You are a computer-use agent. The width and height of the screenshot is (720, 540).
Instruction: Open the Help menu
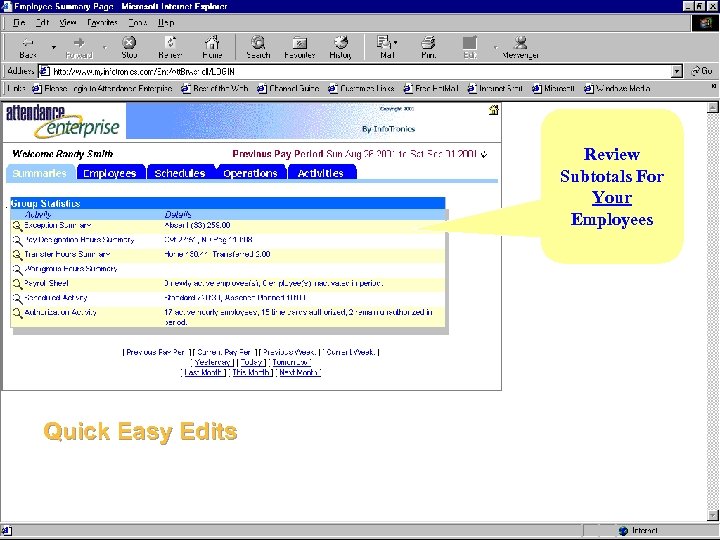point(166,22)
